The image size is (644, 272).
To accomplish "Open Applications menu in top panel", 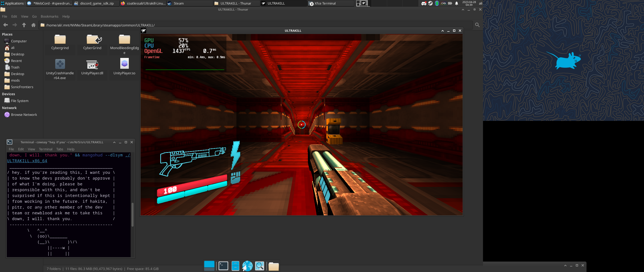I will (13, 3).
